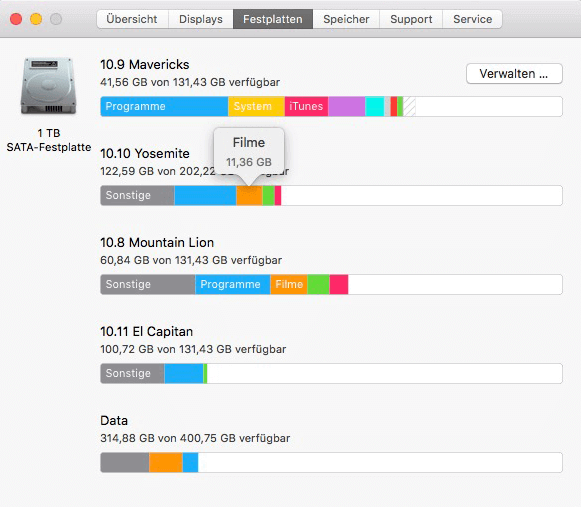Image resolution: width=581 pixels, height=507 pixels.
Task: Click the 10.8 Mountain Lion volume title
Action: pos(157,242)
